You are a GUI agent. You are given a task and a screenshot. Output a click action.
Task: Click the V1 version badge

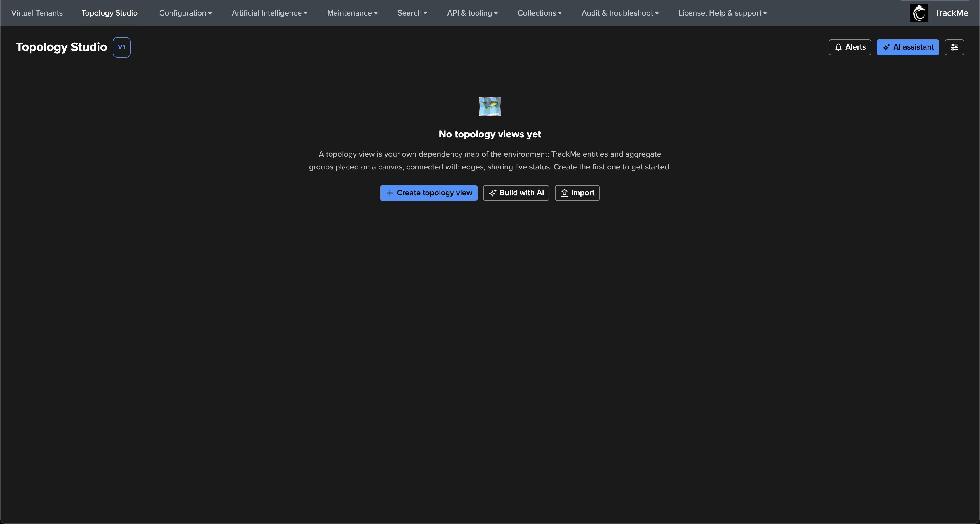[x=122, y=47]
